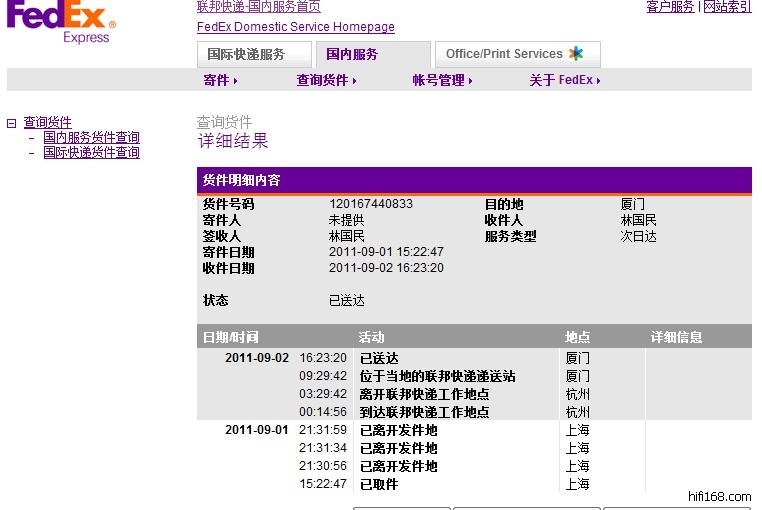Click the star icon on Office/Print Services
The height and width of the screenshot is (510, 762).
[x=576, y=54]
